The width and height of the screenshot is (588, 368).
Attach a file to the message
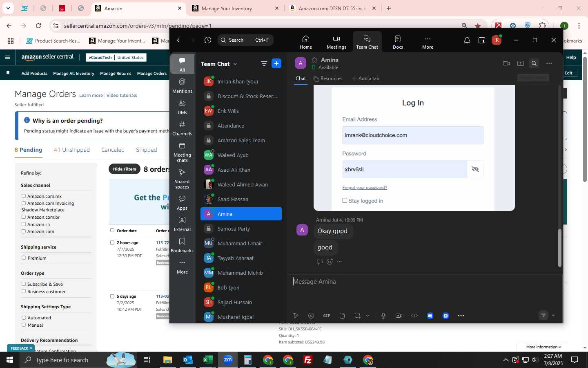342,316
